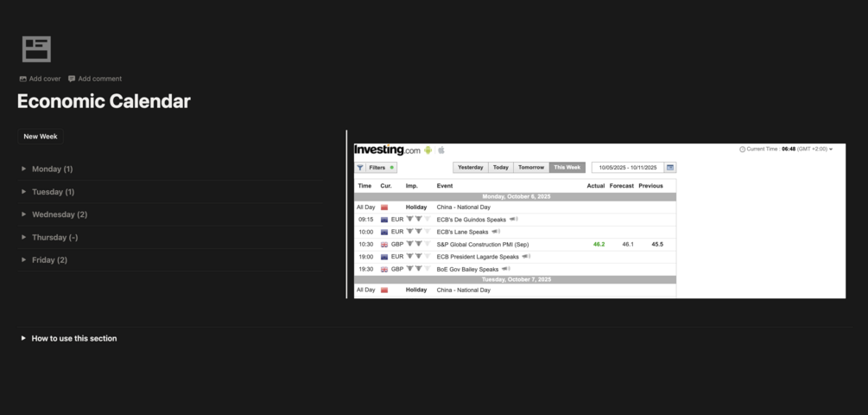
Task: Click S&P Global Construction PMI (Sep) event
Action: click(x=483, y=245)
